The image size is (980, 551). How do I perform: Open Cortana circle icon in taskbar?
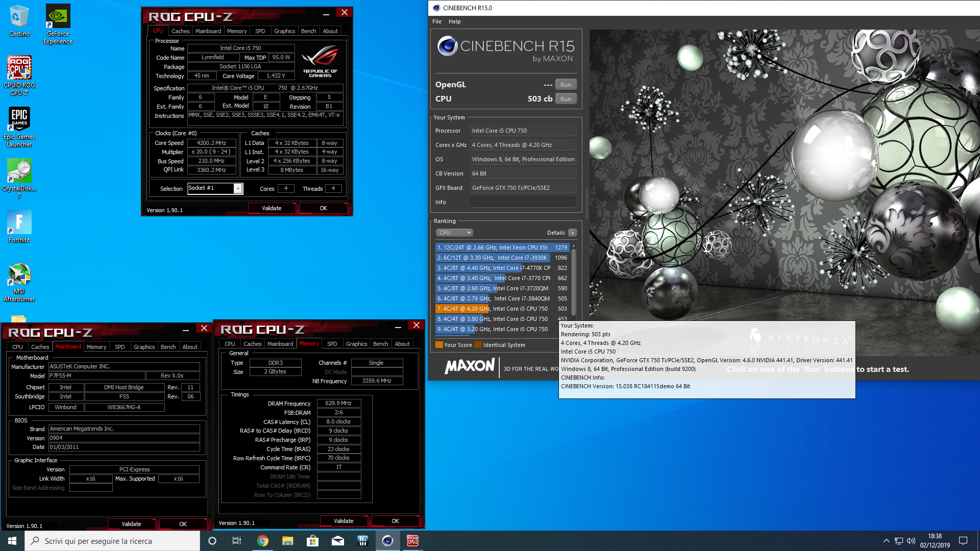tap(212, 541)
